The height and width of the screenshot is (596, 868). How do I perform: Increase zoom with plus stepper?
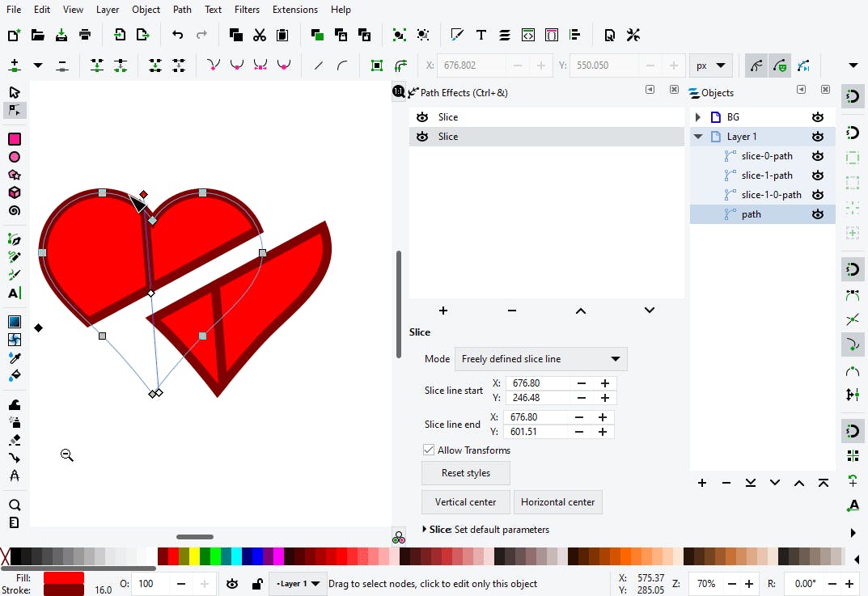tap(749, 584)
